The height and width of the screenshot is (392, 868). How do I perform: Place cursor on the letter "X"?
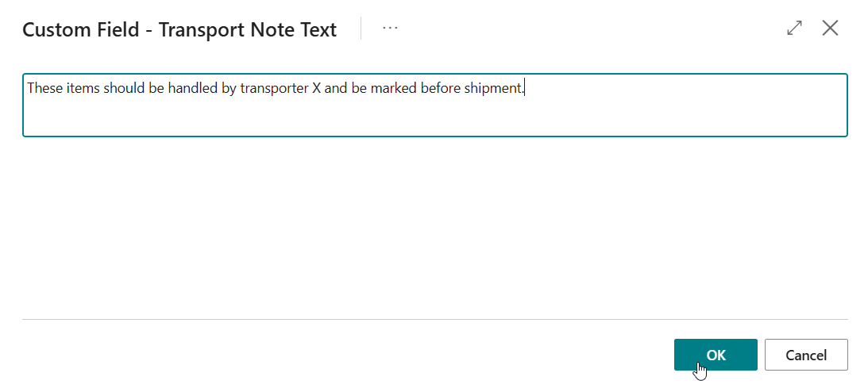(316, 88)
